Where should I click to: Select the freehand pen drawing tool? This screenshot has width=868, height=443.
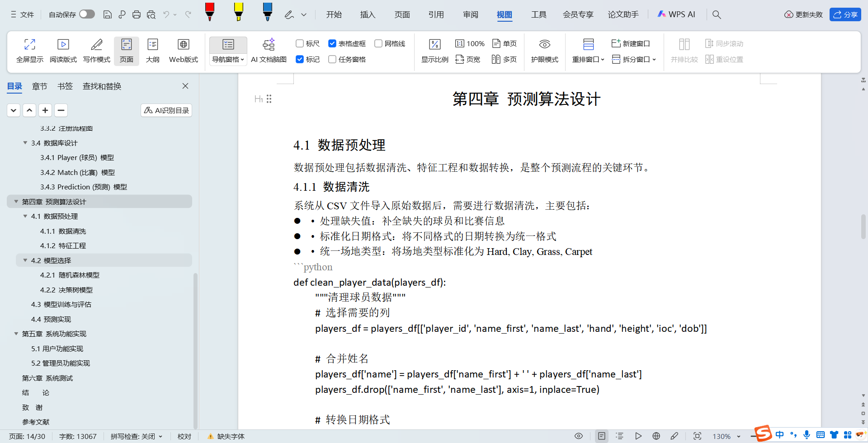289,14
